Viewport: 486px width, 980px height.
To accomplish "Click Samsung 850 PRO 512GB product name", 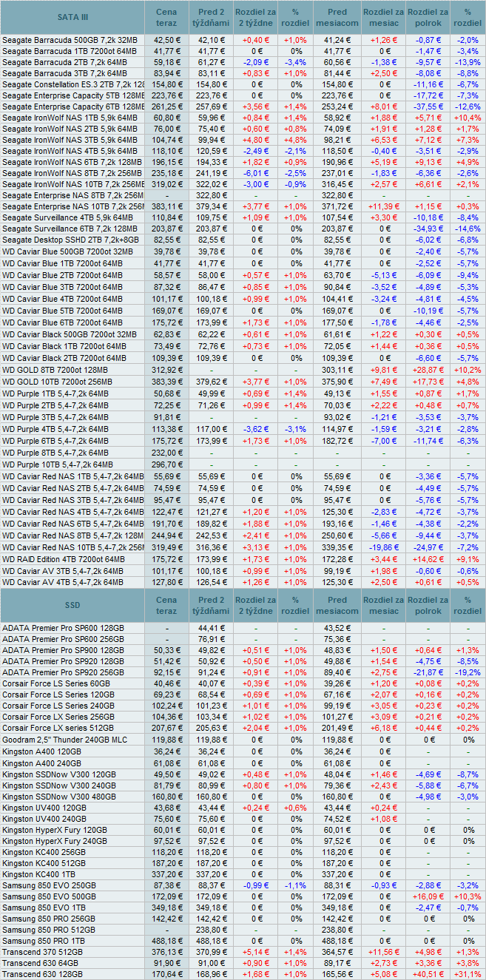I will click(49, 930).
